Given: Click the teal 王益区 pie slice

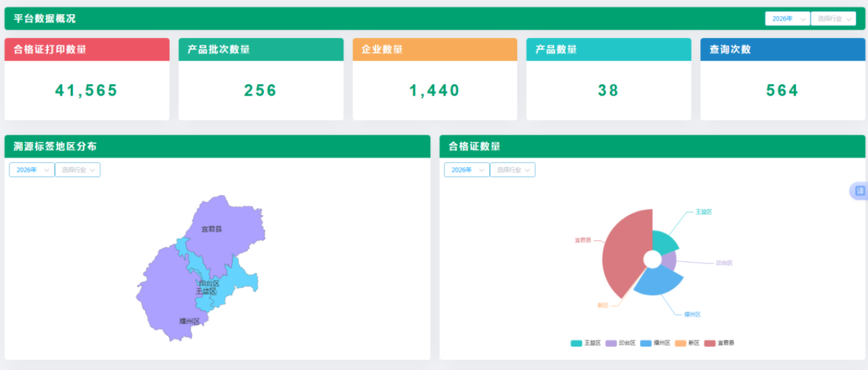Looking at the screenshot, I should pos(664,243).
